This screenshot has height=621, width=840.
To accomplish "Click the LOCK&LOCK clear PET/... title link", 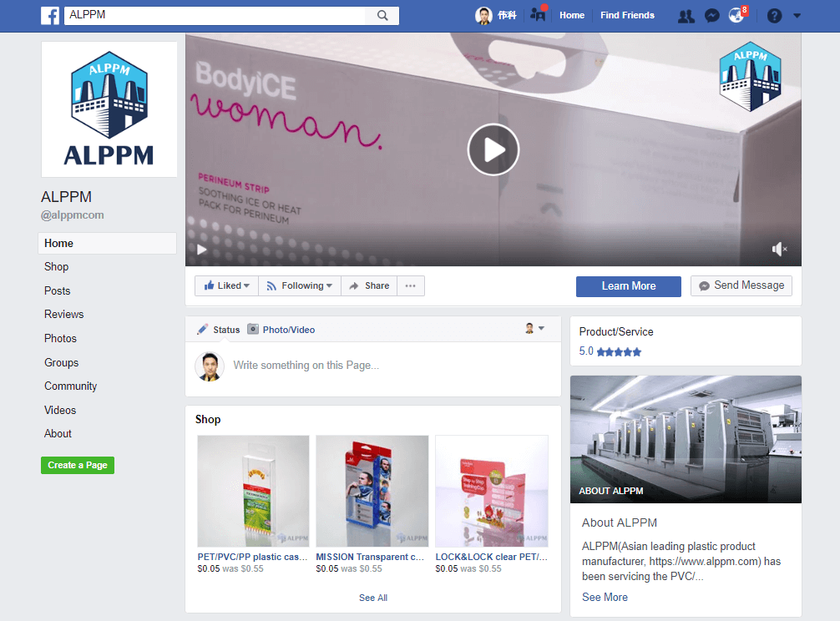I will point(491,557).
